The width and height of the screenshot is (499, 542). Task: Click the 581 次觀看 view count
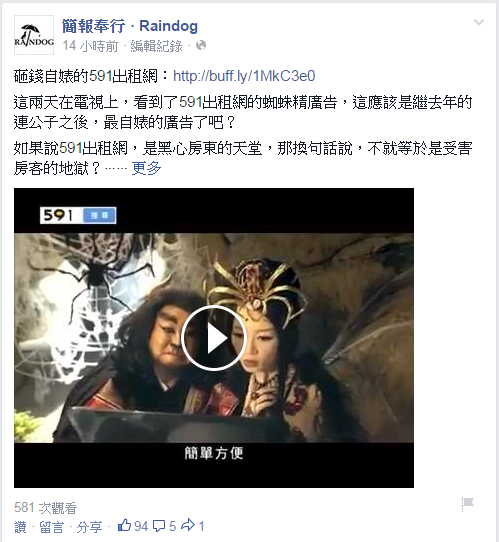pyautogui.click(x=45, y=508)
